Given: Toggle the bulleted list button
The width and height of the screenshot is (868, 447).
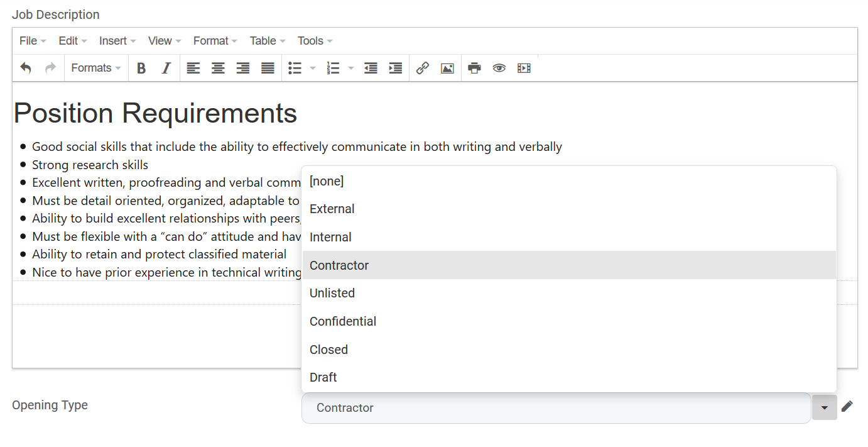Looking at the screenshot, I should coord(295,68).
